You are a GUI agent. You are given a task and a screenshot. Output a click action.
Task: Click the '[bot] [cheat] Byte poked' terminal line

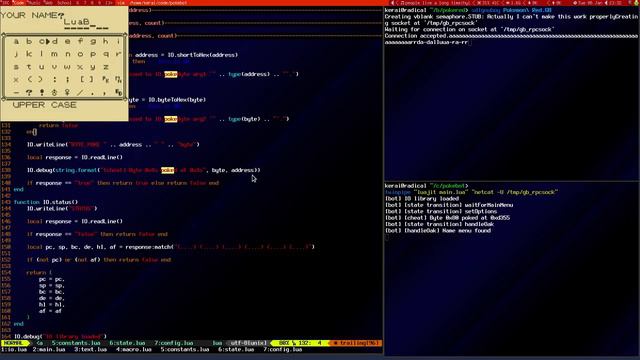[x=447, y=218]
